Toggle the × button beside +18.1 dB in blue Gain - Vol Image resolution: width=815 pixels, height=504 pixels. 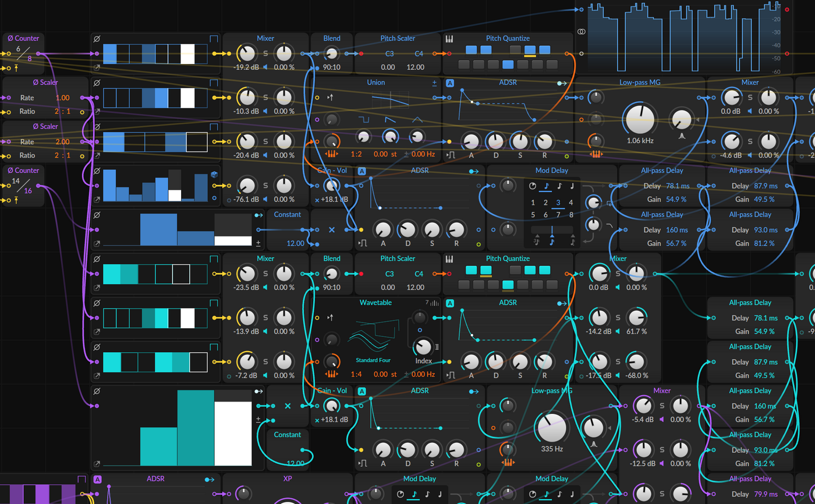(317, 200)
